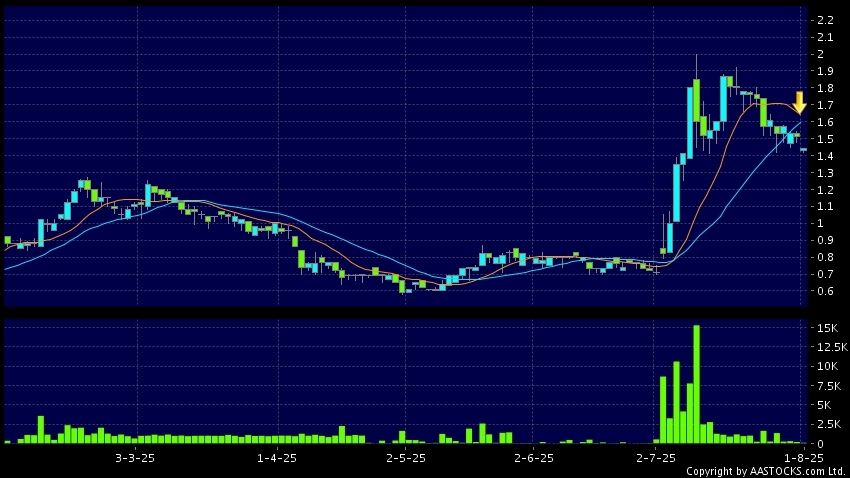850x478 pixels.
Task: Select the 12.5K volume axis label
Action: point(832,347)
